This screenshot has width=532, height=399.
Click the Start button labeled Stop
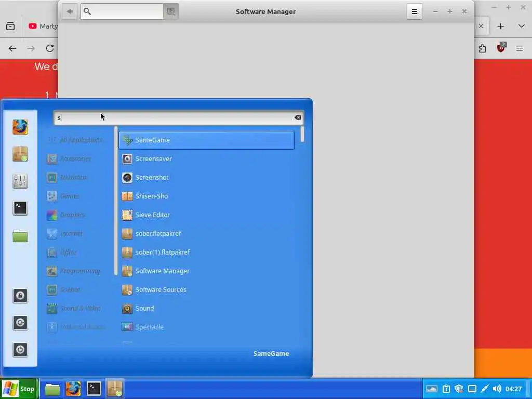pyautogui.click(x=19, y=389)
